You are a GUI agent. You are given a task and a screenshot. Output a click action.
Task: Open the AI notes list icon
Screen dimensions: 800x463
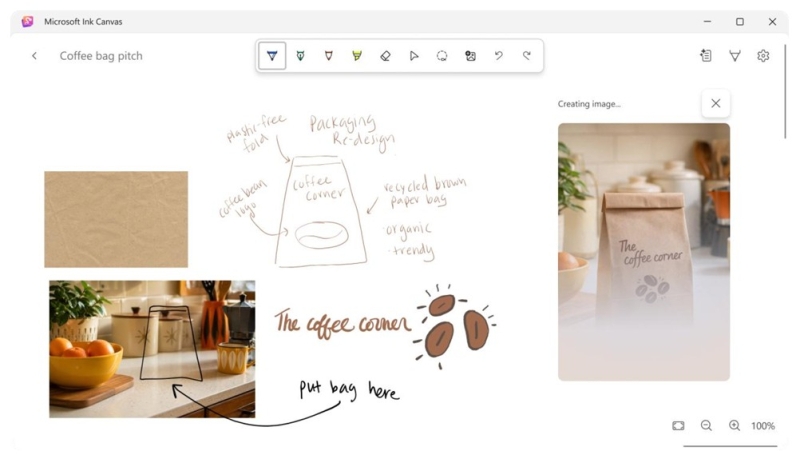pyautogui.click(x=706, y=56)
